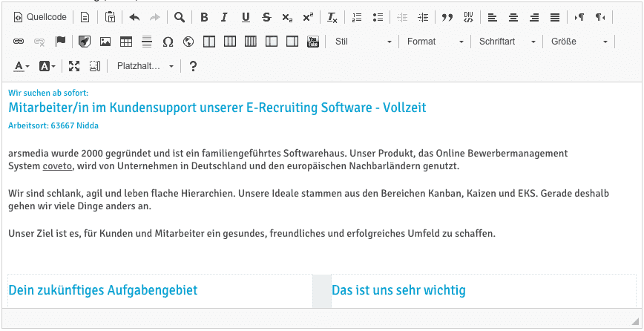The image size is (644, 331).
Task: Toggle blockquote with the quote icon
Action: point(447,17)
